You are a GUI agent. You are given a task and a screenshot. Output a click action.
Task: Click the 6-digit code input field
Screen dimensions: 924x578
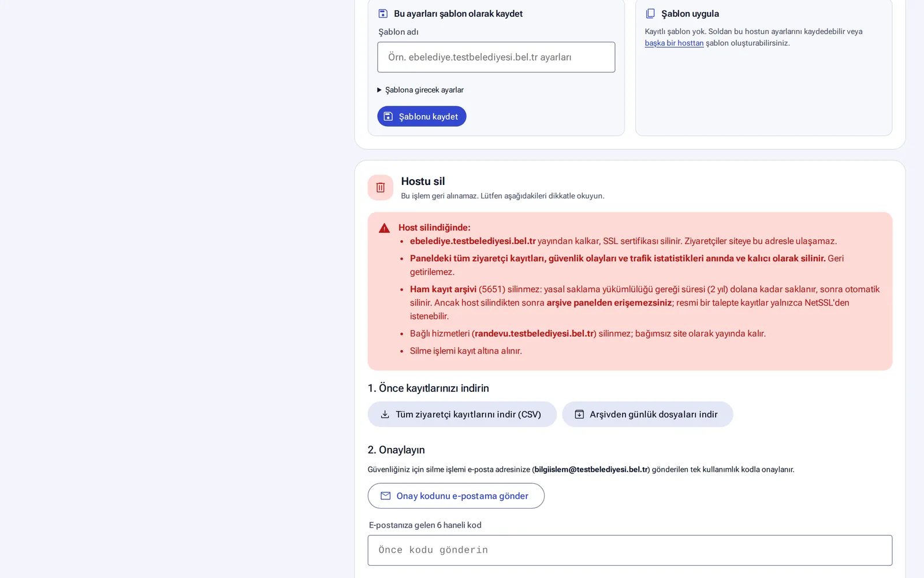pos(630,550)
